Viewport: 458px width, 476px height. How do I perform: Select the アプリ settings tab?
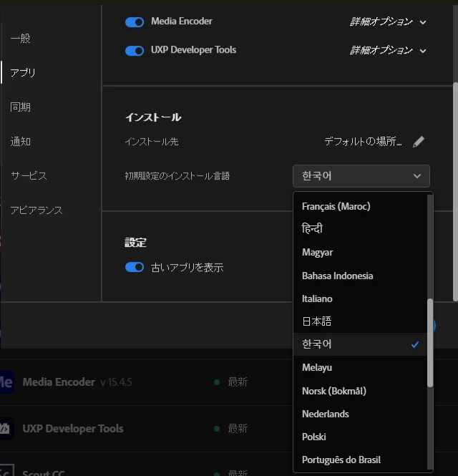coord(23,73)
